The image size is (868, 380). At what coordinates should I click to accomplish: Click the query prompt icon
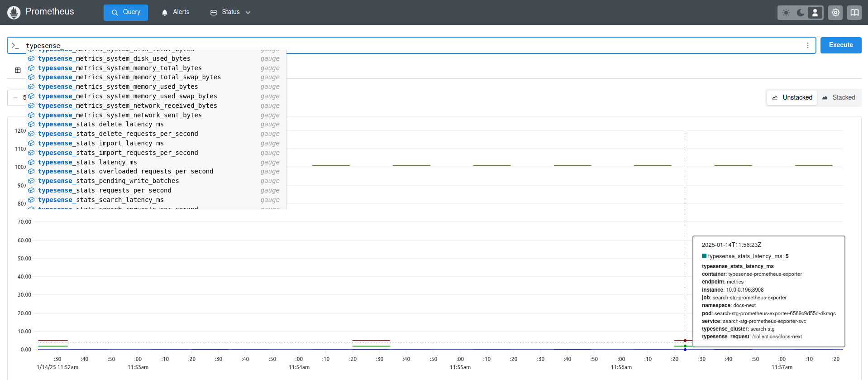point(15,45)
